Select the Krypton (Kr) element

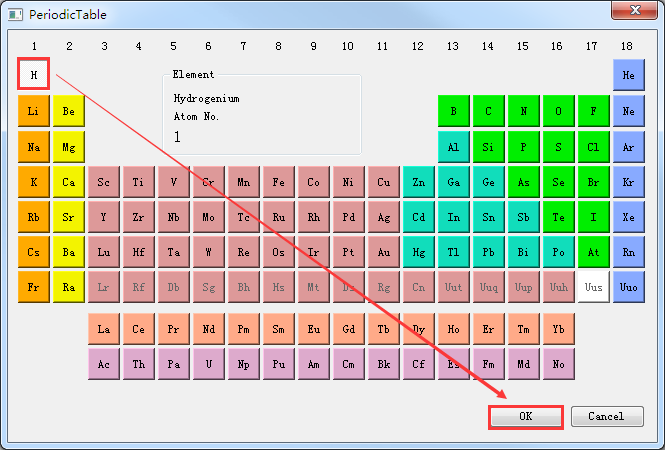point(629,182)
